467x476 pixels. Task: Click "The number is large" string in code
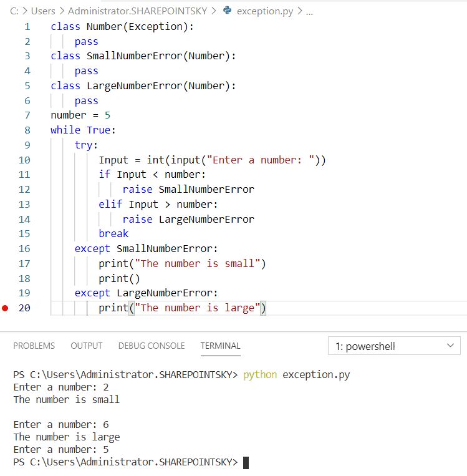(x=198, y=308)
